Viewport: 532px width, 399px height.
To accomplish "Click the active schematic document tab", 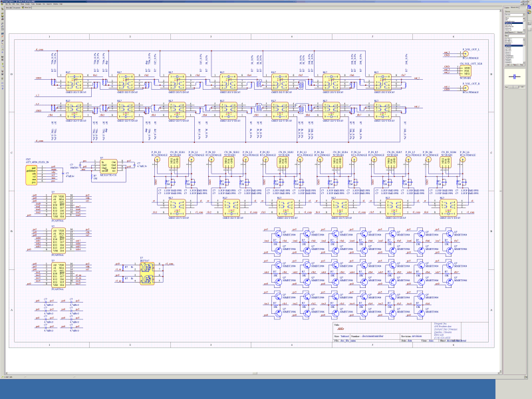I will click(27, 7).
